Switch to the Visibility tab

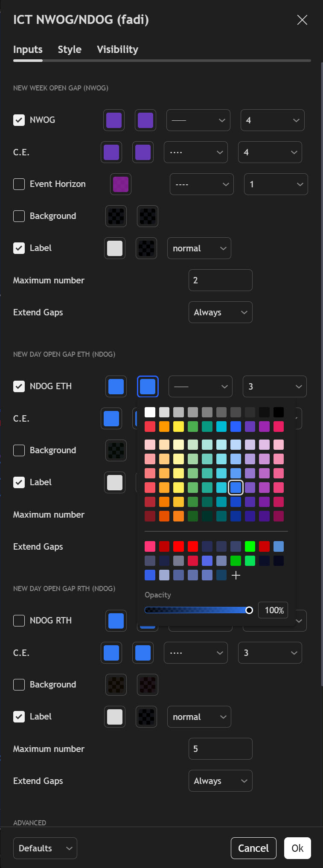(117, 50)
